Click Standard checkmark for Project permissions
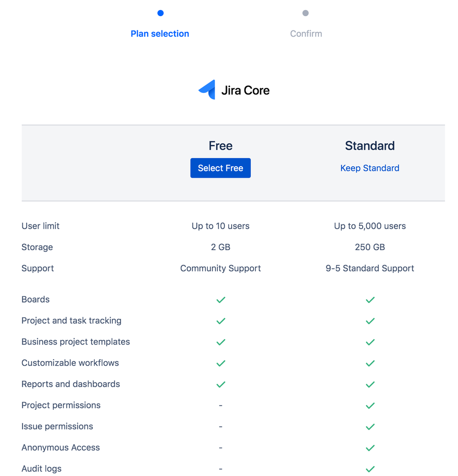 pyautogui.click(x=370, y=405)
